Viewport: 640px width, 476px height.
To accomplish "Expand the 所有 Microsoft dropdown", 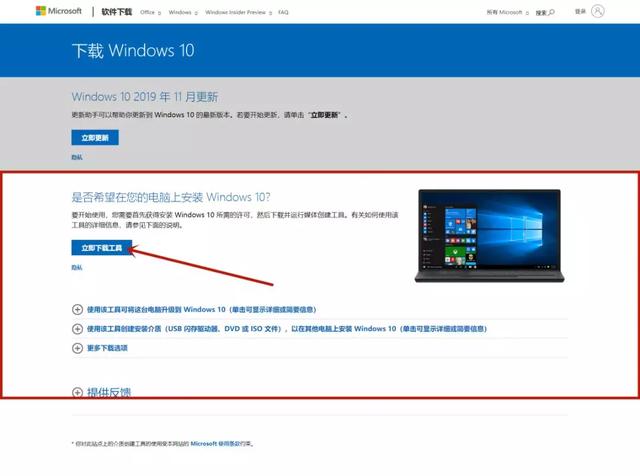I will pyautogui.click(x=507, y=12).
